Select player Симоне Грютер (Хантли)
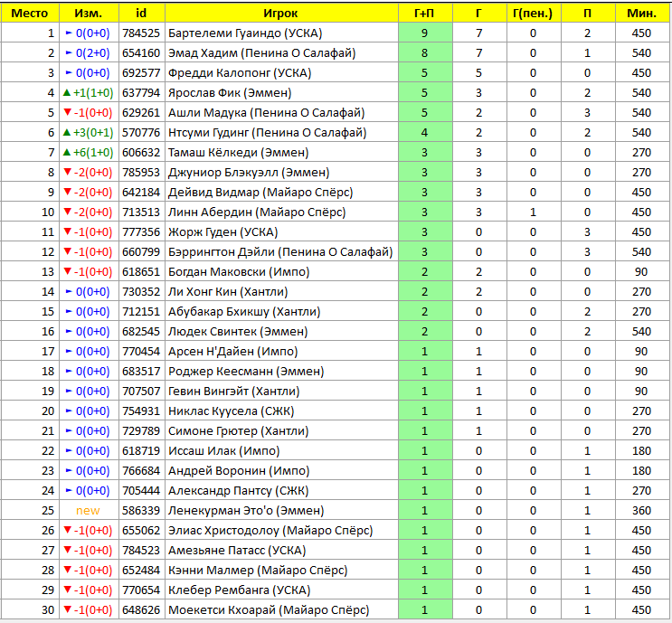The width and height of the screenshot is (672, 623). pyautogui.click(x=238, y=431)
